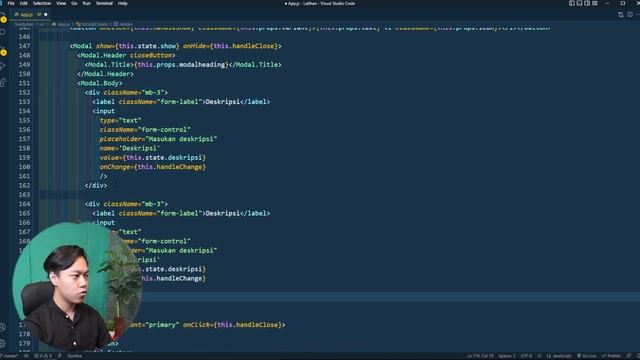
Task: Toggle the primary side bar layout icon
Action: click(571, 3)
